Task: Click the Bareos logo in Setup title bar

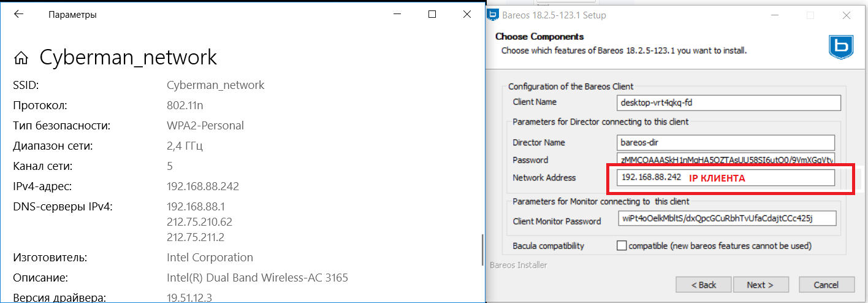Action: pos(493,15)
